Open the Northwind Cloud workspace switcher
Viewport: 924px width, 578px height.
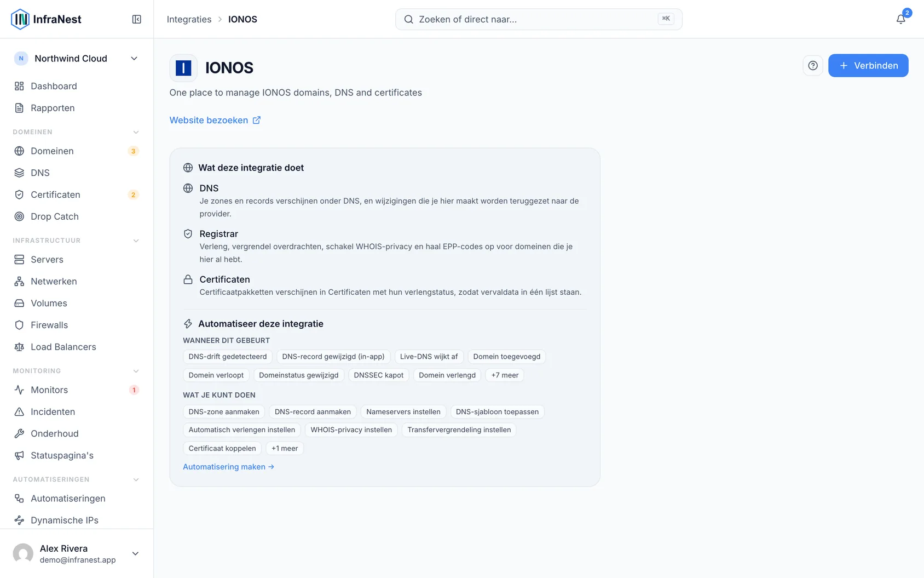(77, 59)
